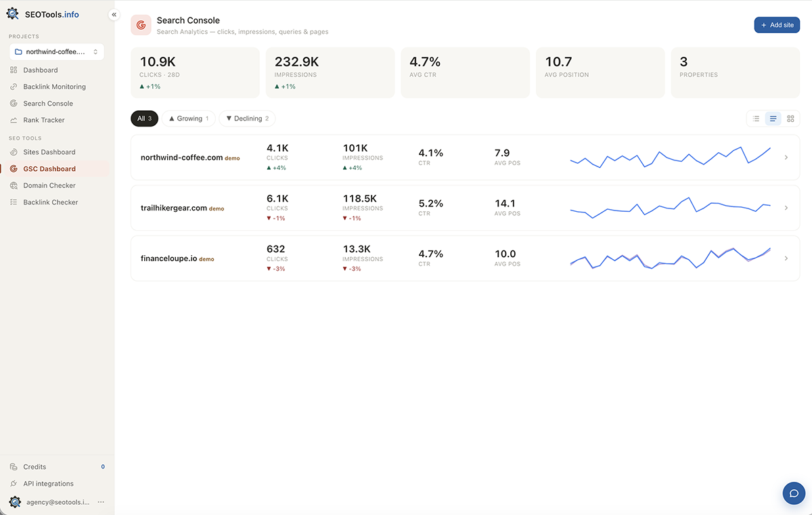Click the Domain Checker icon
Screen dimensions: 812x515
tap(14, 185)
